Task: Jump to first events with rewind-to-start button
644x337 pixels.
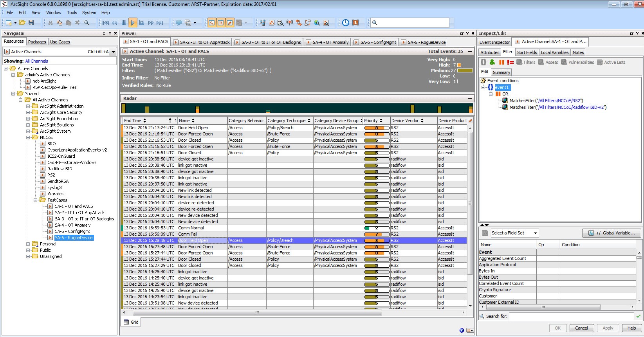Action: coord(106,23)
